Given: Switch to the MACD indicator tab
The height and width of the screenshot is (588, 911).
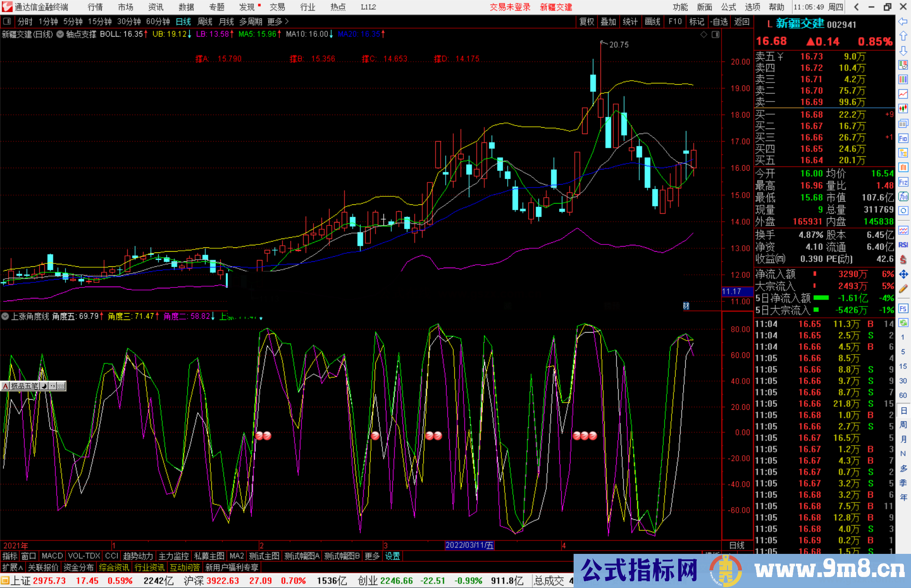Looking at the screenshot, I should (x=52, y=556).
